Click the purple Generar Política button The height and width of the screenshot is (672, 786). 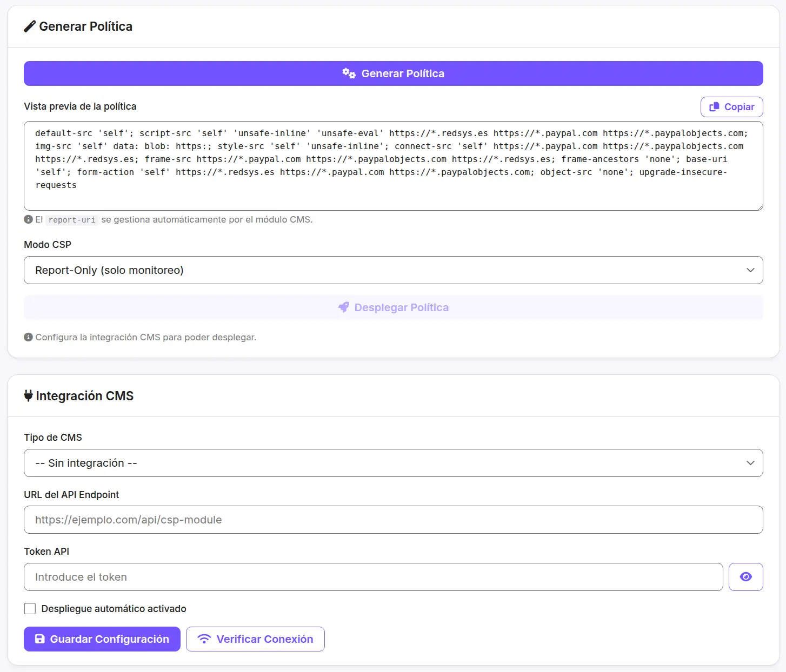[393, 73]
